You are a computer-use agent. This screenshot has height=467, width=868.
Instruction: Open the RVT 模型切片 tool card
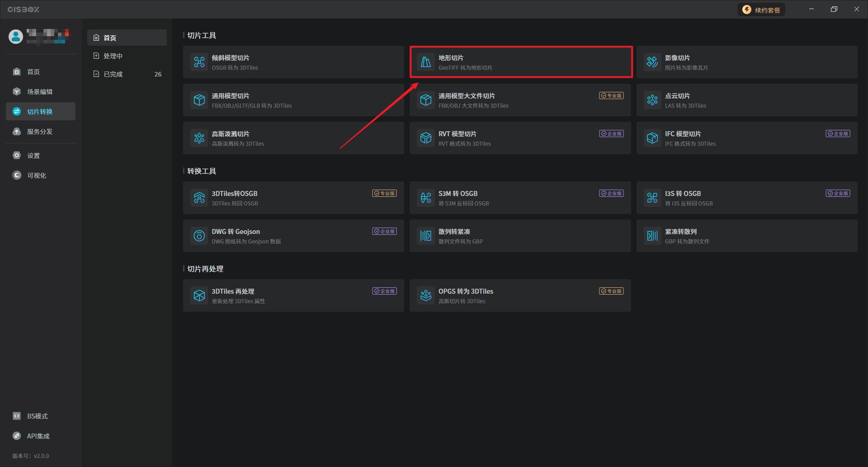520,138
